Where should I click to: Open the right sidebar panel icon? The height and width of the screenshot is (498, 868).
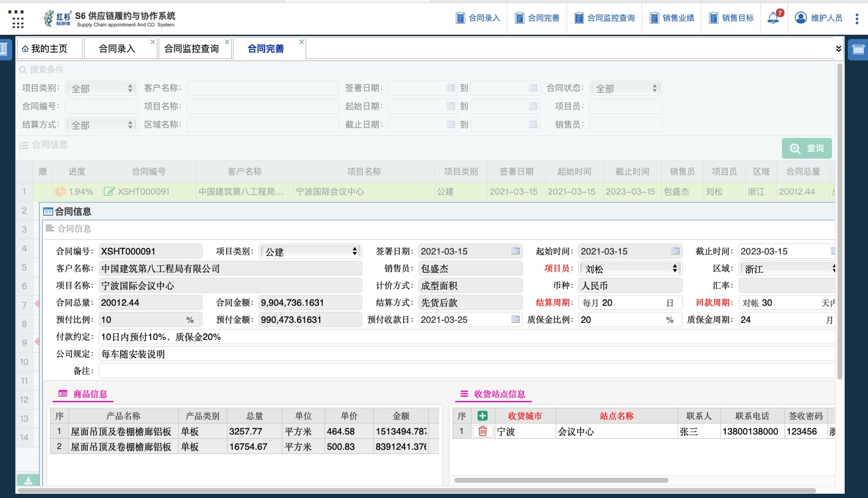pyautogui.click(x=858, y=49)
